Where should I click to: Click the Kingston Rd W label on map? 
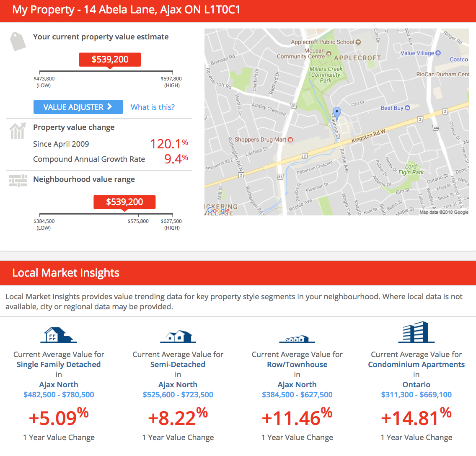click(368, 136)
